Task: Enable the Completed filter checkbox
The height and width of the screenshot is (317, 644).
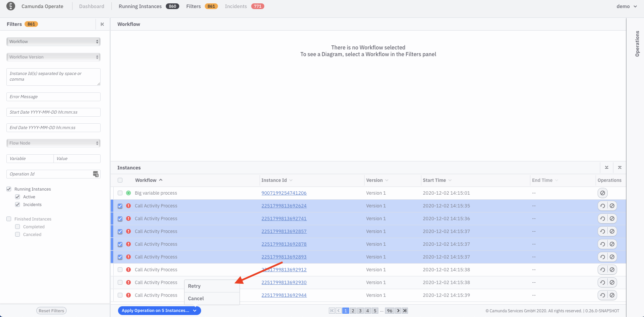Action: (x=17, y=227)
